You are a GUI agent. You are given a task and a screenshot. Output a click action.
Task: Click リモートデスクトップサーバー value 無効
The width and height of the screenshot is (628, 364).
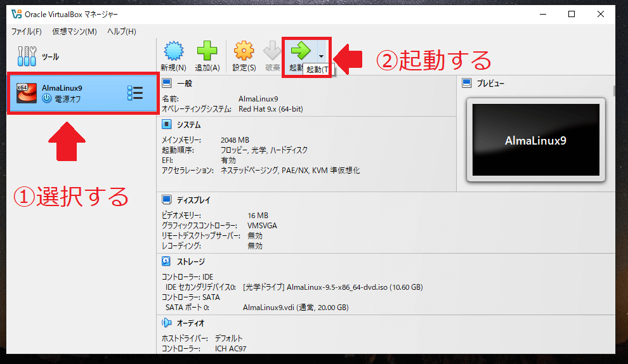(x=255, y=236)
